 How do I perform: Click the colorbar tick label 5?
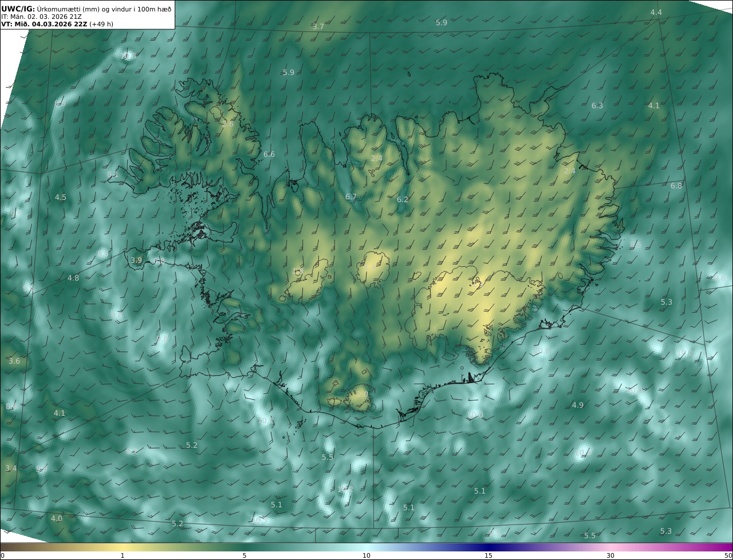pyautogui.click(x=245, y=555)
